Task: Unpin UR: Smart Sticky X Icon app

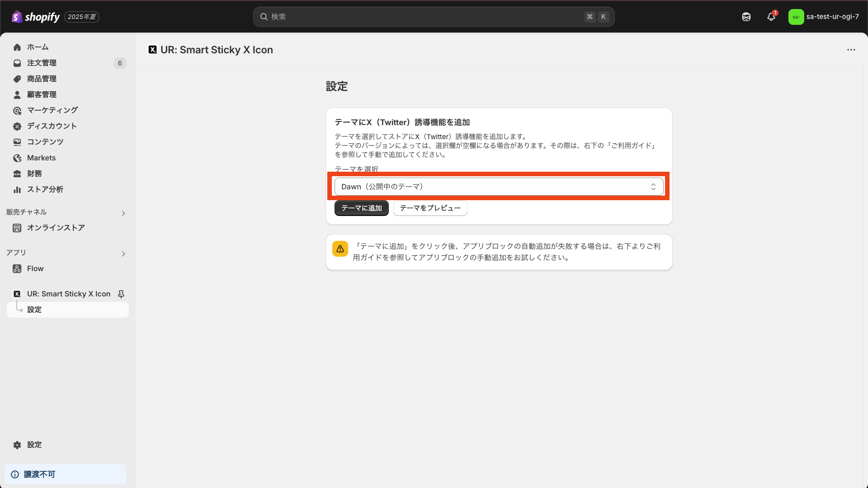Action: point(121,294)
